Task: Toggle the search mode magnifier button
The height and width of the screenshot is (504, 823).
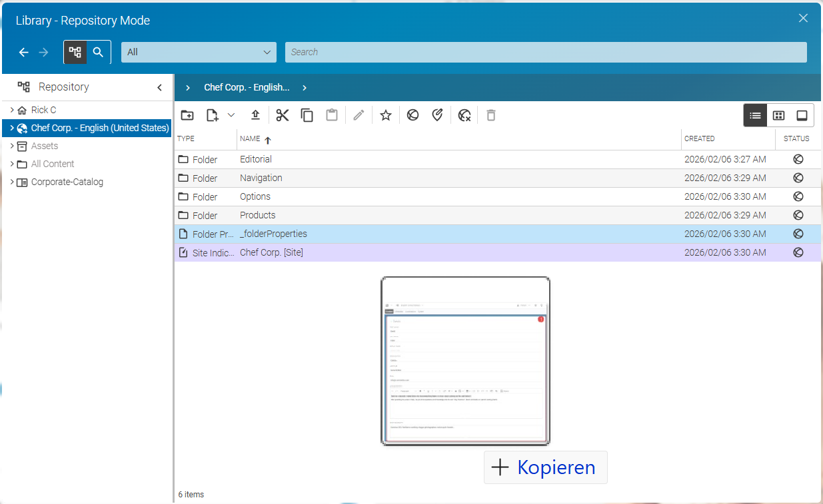Action: tap(99, 52)
